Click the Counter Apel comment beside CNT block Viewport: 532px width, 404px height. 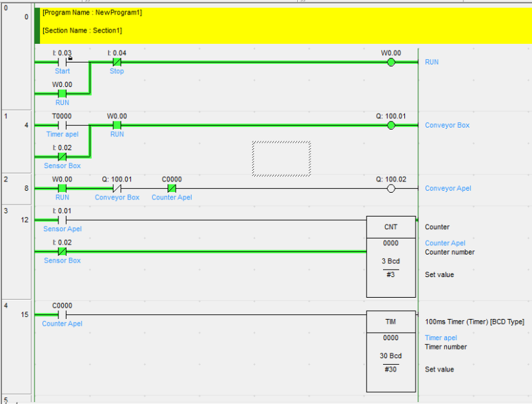click(445, 243)
